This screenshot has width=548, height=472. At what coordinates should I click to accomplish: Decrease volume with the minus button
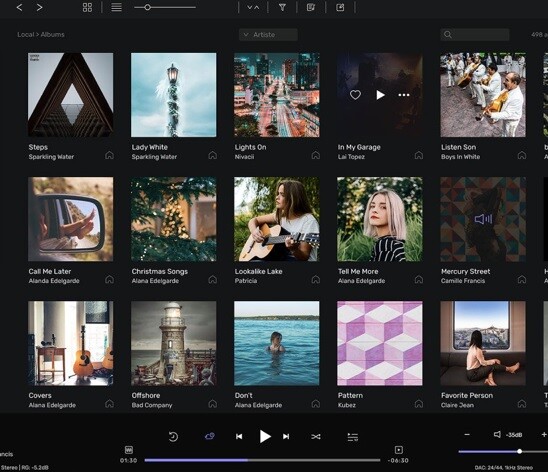click(x=467, y=435)
